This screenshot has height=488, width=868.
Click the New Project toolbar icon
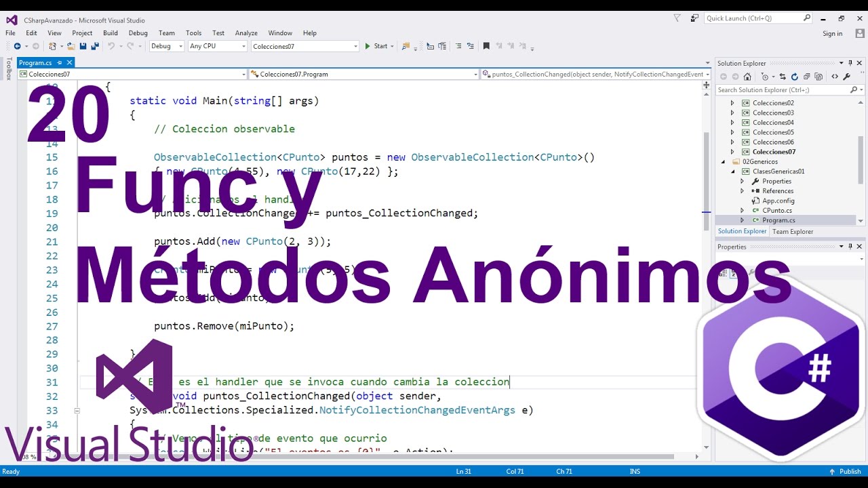click(53, 46)
